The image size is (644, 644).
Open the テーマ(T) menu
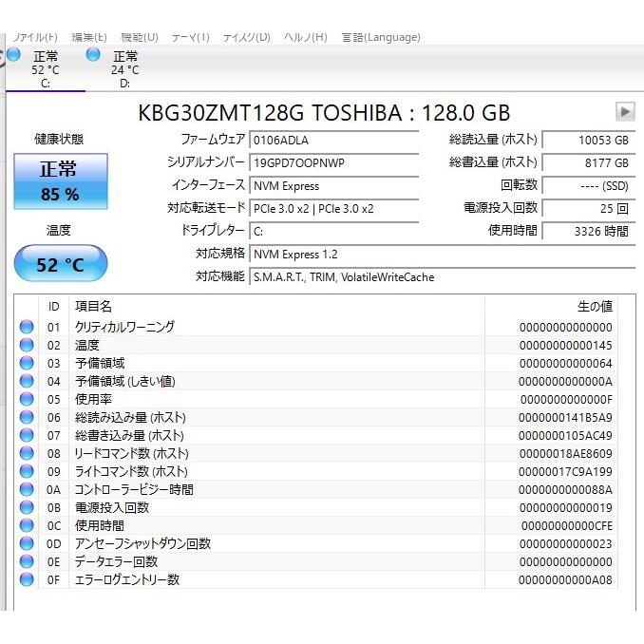point(191,37)
